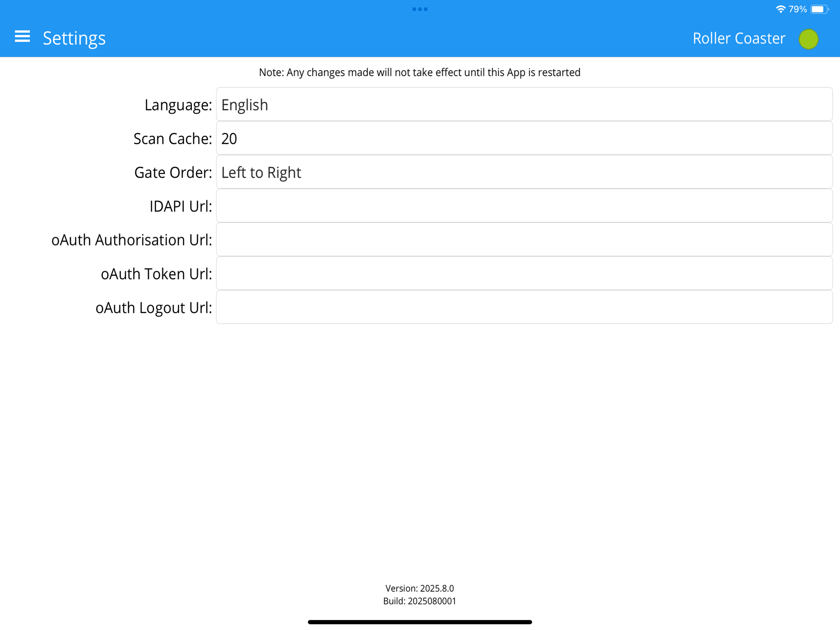The height and width of the screenshot is (630, 840).
Task: Click the Scan Cache: label
Action: click(173, 139)
